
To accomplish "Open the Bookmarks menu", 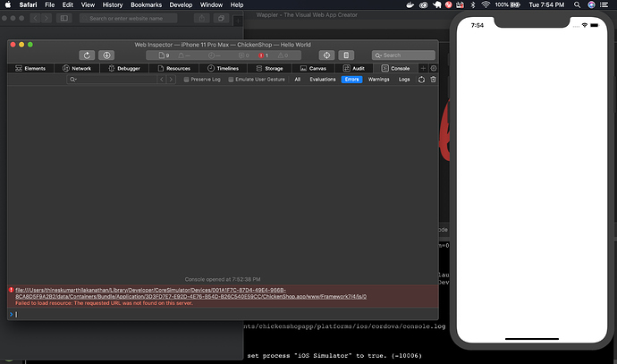I will pos(147,4).
